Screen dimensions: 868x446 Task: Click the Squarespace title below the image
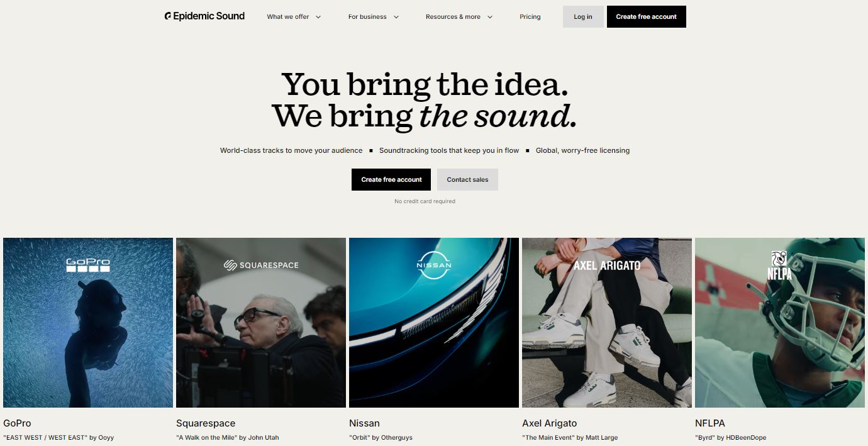tap(206, 423)
